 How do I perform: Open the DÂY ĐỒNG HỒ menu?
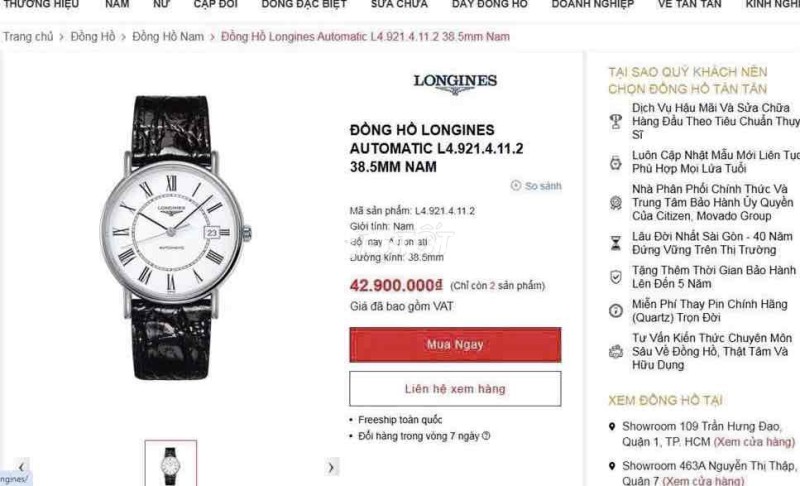point(489,5)
